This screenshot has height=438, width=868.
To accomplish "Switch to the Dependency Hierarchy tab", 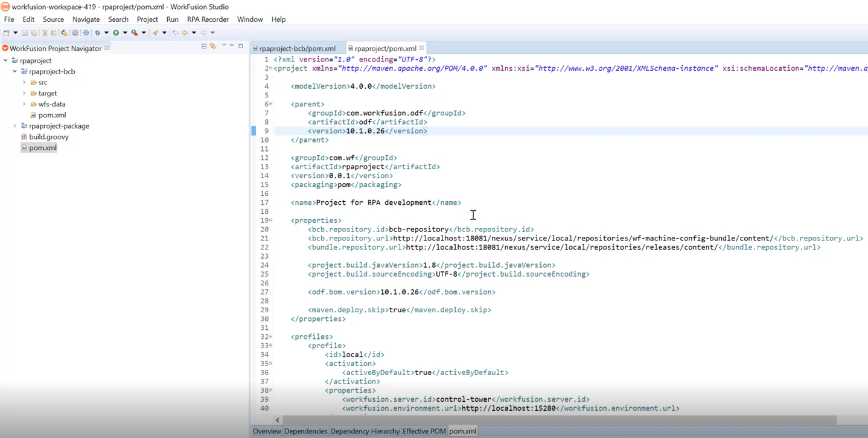I will (x=365, y=431).
